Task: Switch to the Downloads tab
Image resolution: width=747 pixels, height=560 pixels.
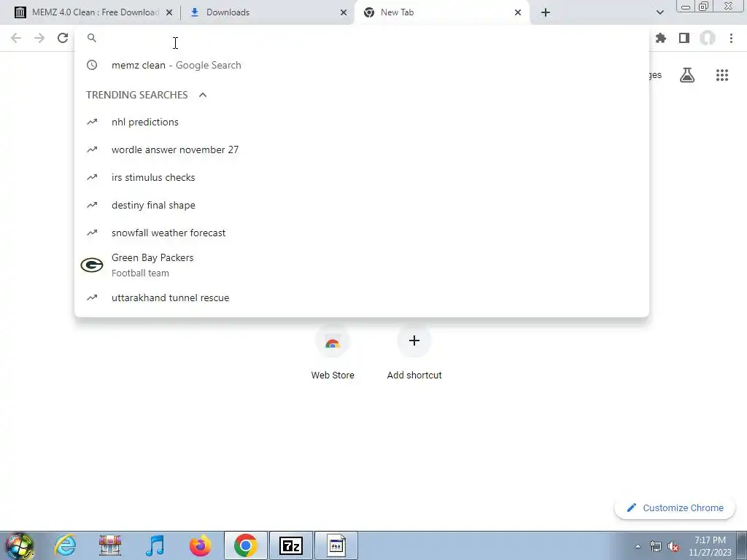Action: coord(268,12)
